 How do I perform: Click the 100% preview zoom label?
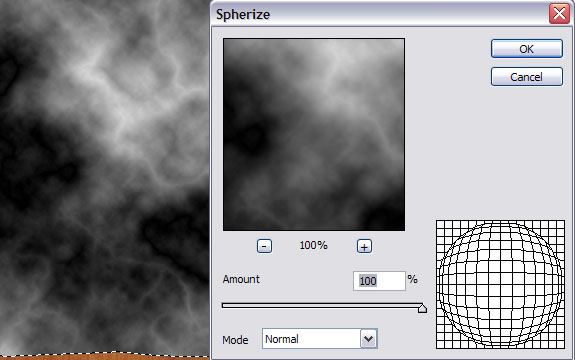click(x=314, y=245)
